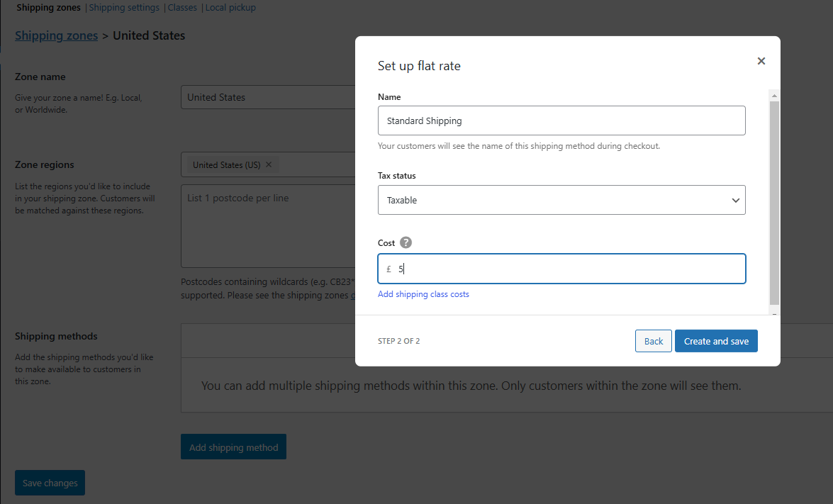This screenshot has height=504, width=833.
Task: Remove the United States (US) region tag
Action: (x=268, y=164)
